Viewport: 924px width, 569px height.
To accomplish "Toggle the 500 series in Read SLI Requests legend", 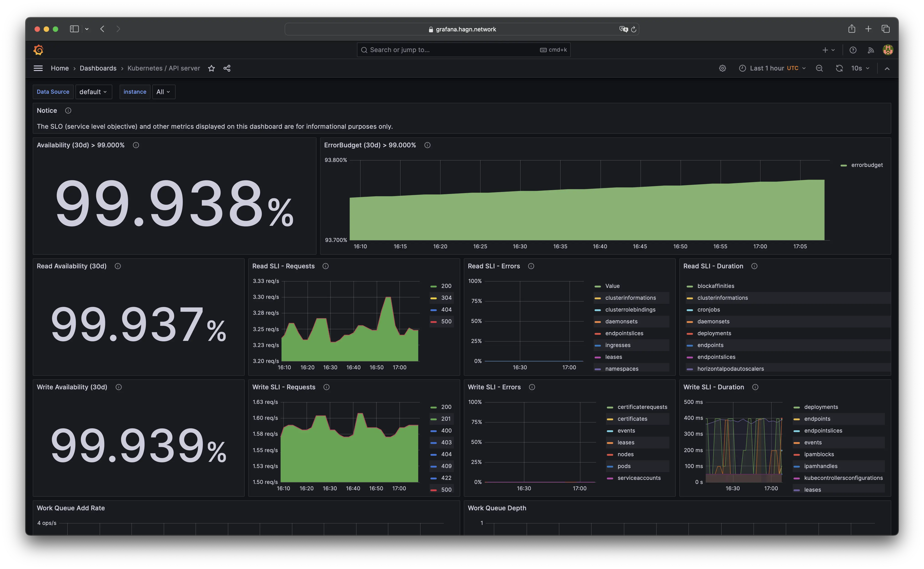I will [x=446, y=321].
